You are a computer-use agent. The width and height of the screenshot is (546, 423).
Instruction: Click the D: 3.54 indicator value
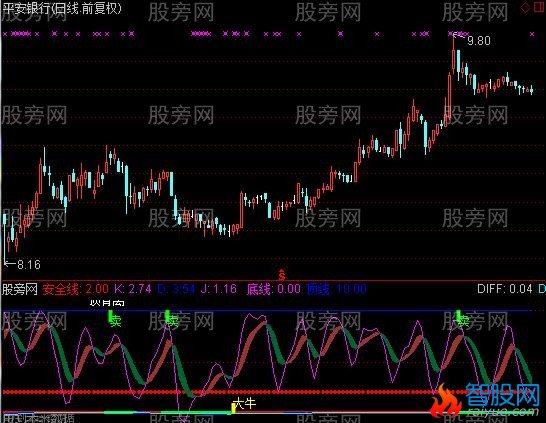pyautogui.click(x=176, y=289)
